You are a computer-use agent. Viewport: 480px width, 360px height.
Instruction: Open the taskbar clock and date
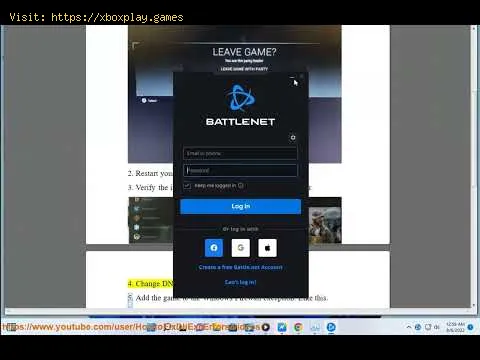(455, 327)
